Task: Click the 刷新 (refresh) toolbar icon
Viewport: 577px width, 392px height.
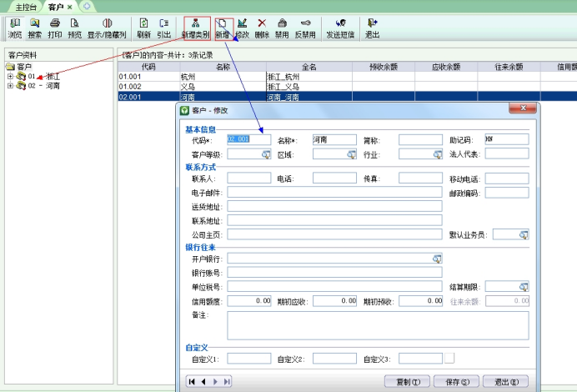Action: click(143, 28)
